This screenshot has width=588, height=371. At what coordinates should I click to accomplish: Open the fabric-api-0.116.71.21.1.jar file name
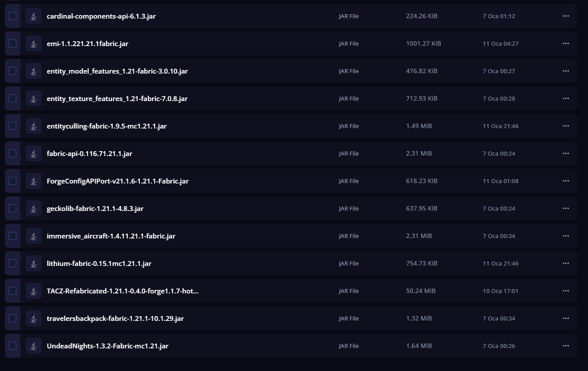[x=89, y=154]
